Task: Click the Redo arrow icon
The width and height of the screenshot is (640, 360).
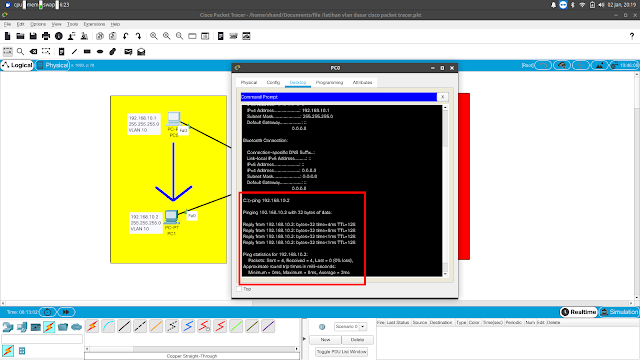Action: 138,36
